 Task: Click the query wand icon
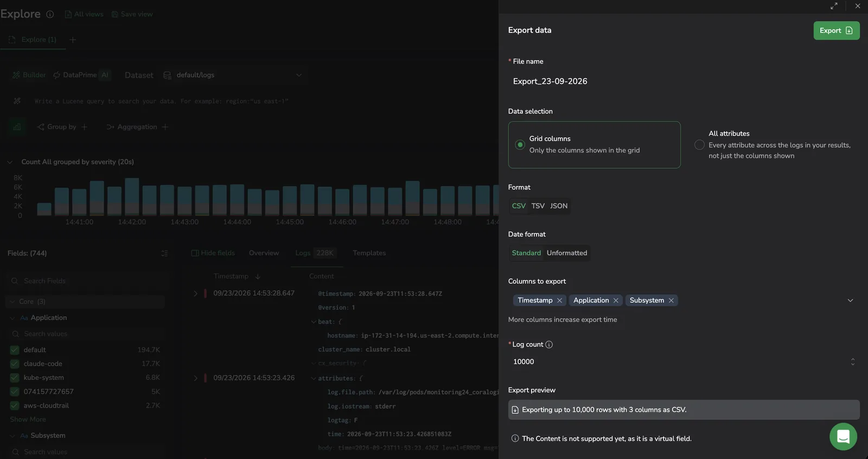[x=17, y=101]
